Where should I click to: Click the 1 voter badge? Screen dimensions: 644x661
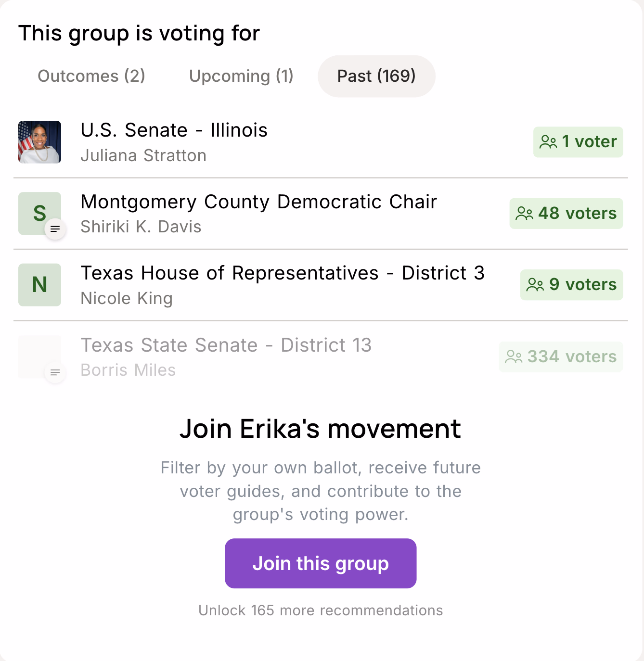[578, 142]
